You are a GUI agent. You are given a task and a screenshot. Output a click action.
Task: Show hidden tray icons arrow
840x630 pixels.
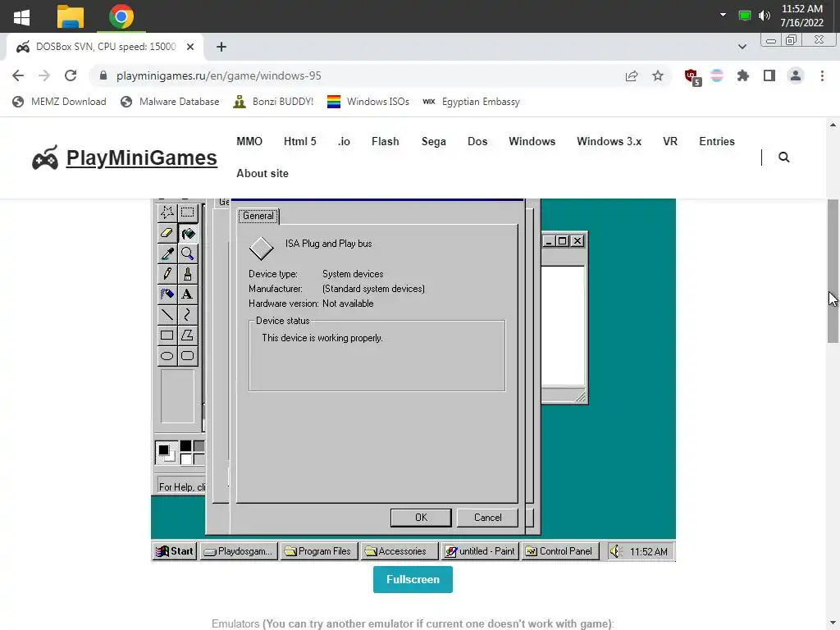click(723, 15)
